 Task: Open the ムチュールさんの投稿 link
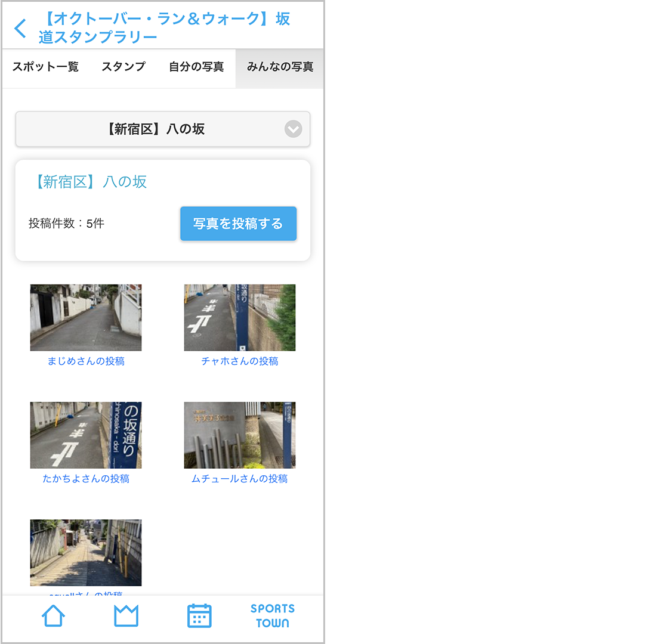pyautogui.click(x=240, y=479)
